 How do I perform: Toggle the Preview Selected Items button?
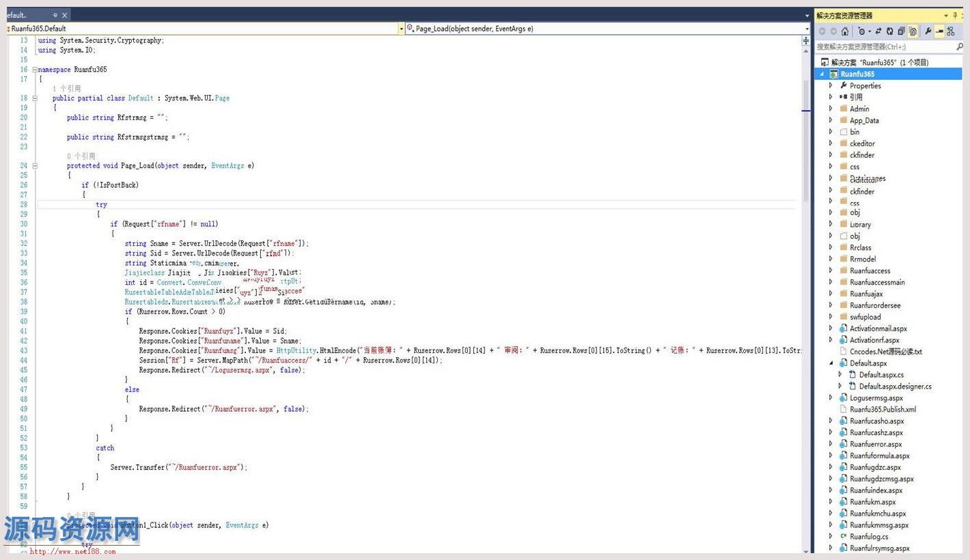click(939, 31)
